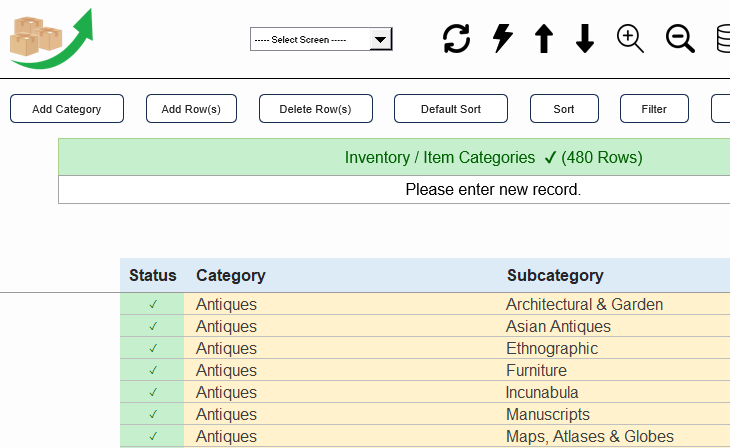Click the up arrow icon
The height and width of the screenshot is (448, 730).
544,39
